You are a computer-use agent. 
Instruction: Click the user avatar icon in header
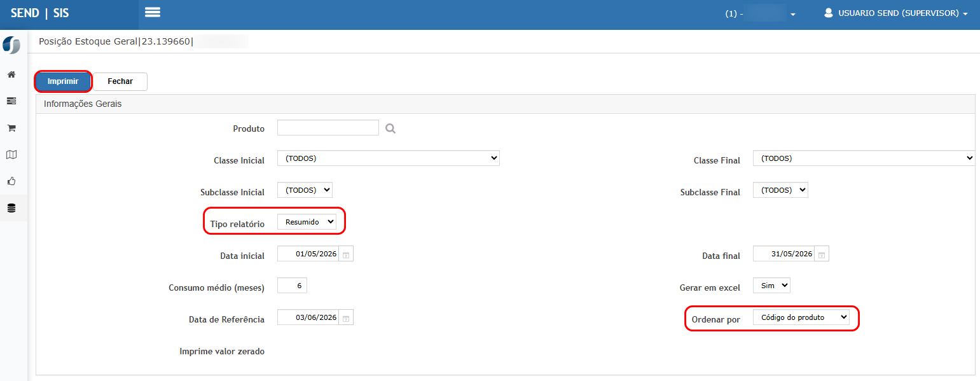828,13
